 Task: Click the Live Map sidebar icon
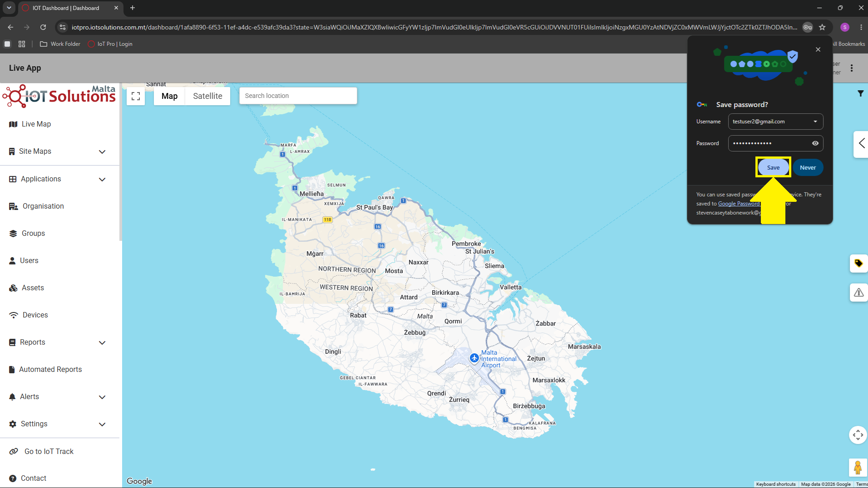pos(13,124)
